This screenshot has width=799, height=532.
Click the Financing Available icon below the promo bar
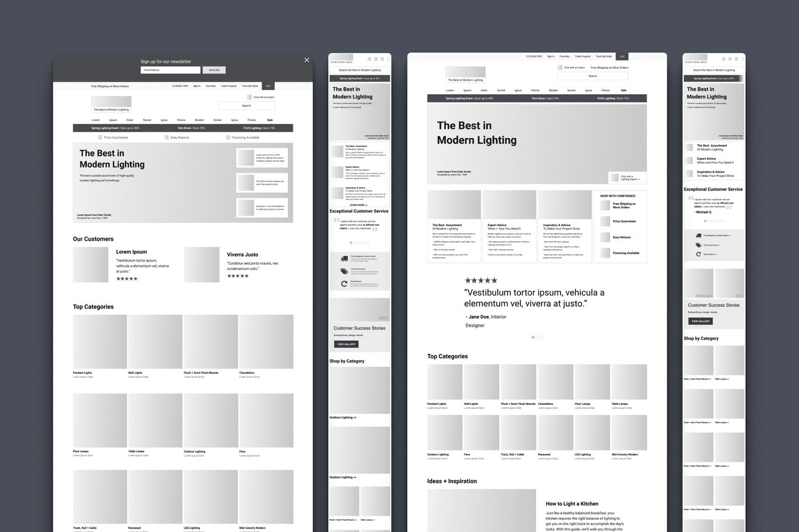pyautogui.click(x=228, y=137)
